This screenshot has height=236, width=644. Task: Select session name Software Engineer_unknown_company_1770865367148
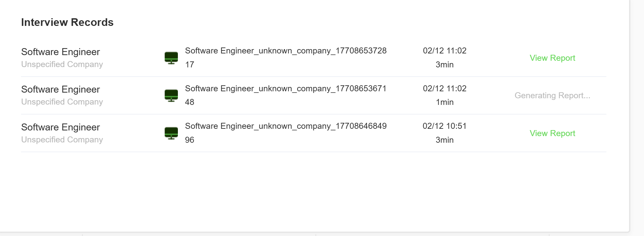coord(286,89)
